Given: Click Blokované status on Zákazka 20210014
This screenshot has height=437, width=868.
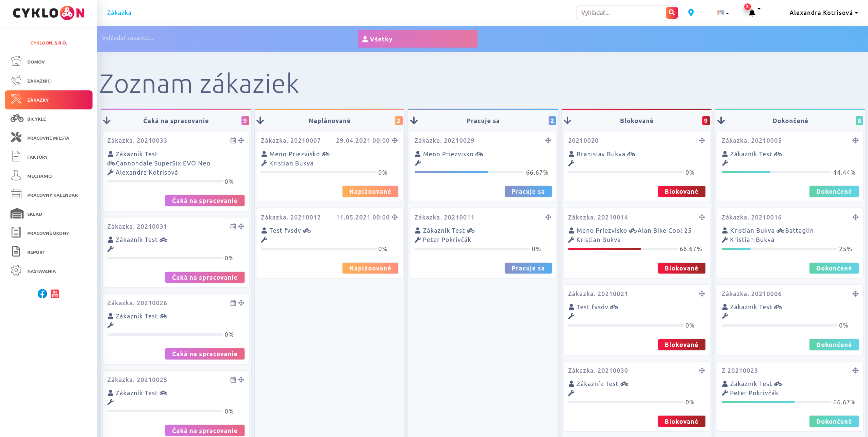Looking at the screenshot, I should pyautogui.click(x=682, y=268).
